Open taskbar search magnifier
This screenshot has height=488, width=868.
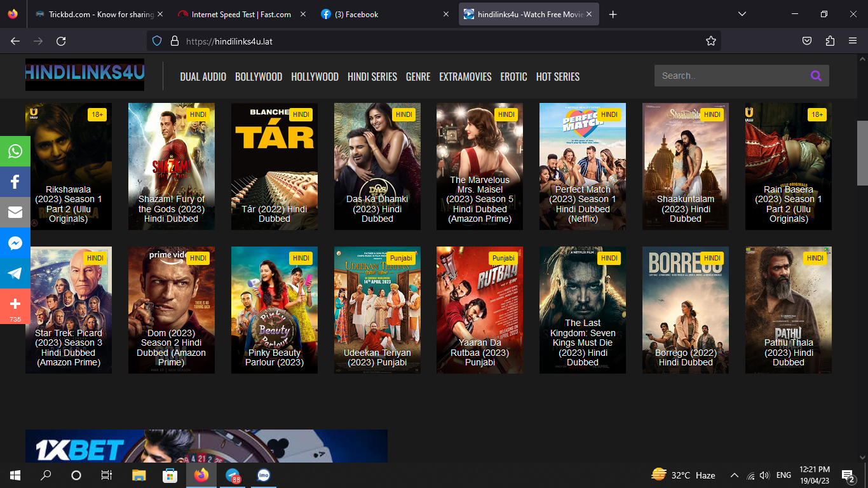click(46, 475)
